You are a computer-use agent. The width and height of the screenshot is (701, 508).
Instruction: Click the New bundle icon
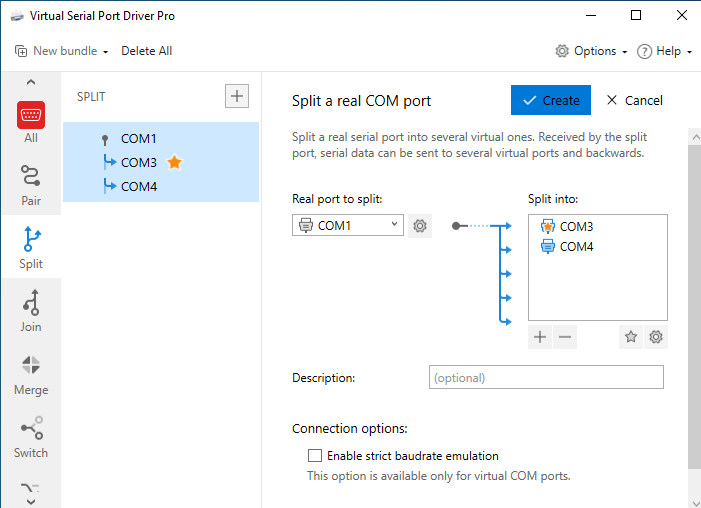[x=21, y=51]
